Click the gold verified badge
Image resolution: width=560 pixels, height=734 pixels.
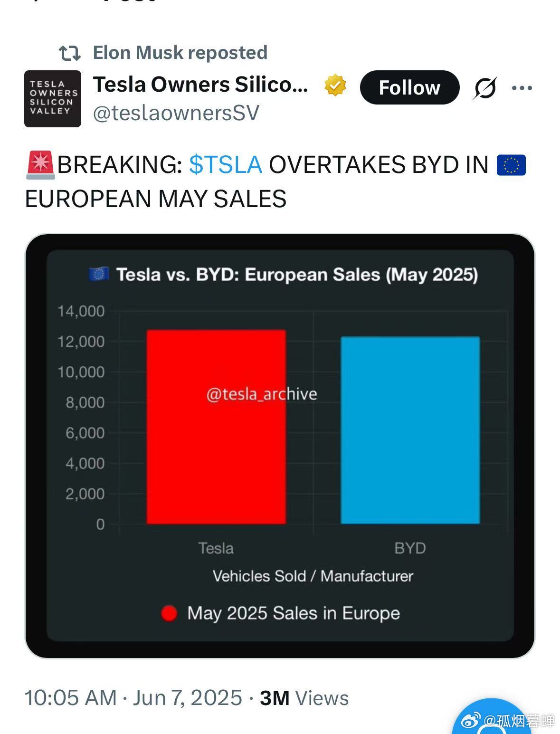[335, 86]
